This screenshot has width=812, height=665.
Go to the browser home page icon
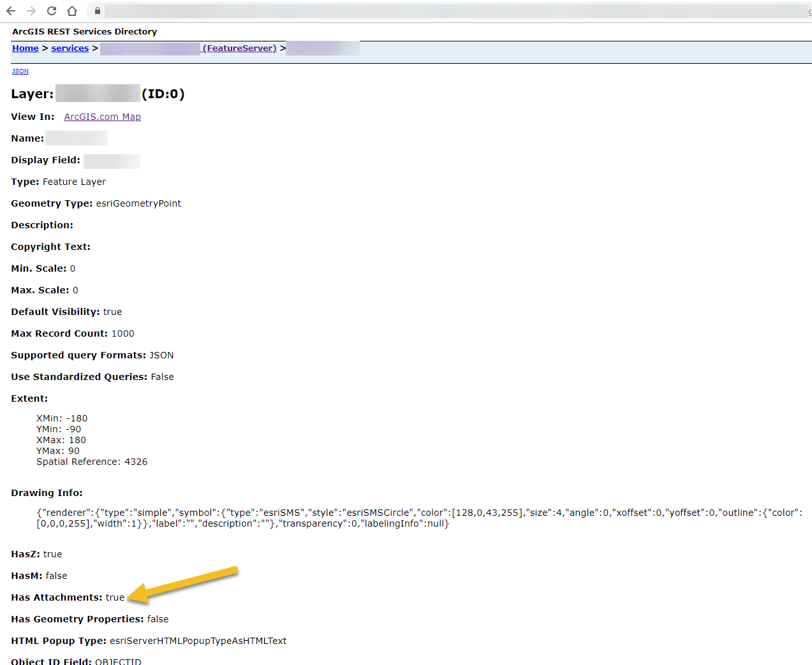coord(72,11)
